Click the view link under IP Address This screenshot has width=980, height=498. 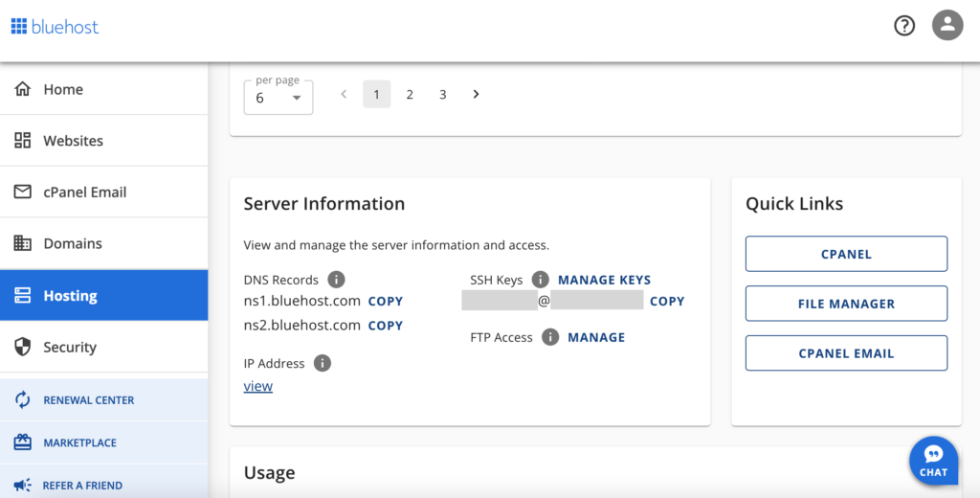[x=258, y=386]
